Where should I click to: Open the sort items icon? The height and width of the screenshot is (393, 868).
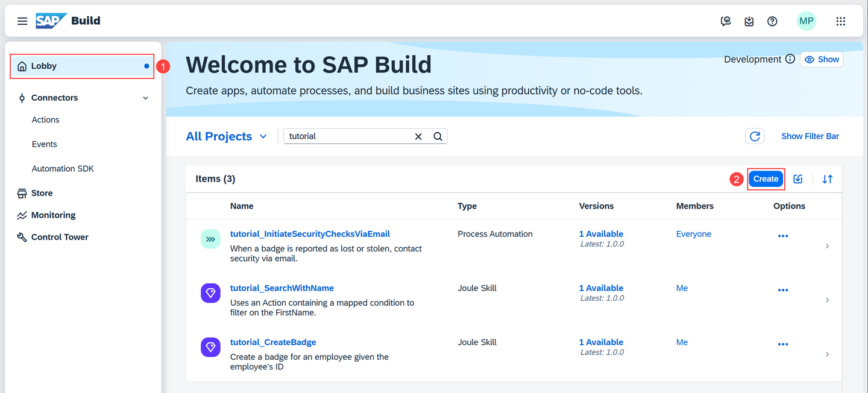(828, 179)
